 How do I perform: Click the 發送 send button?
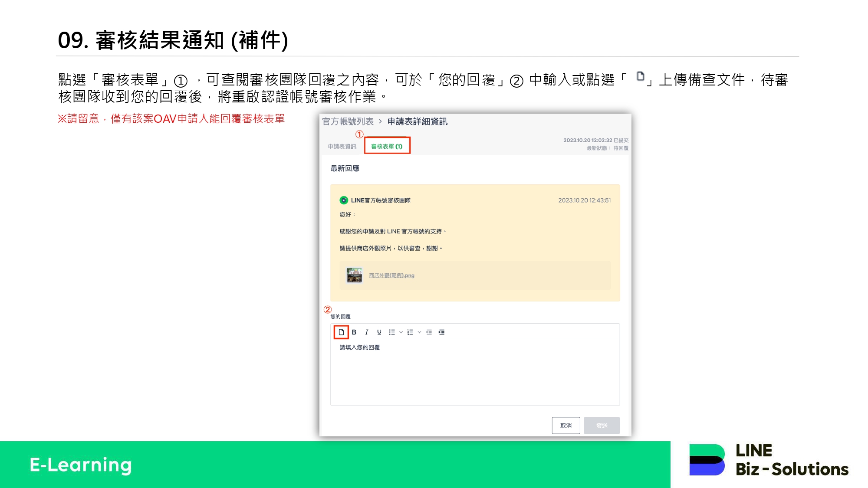click(x=602, y=426)
